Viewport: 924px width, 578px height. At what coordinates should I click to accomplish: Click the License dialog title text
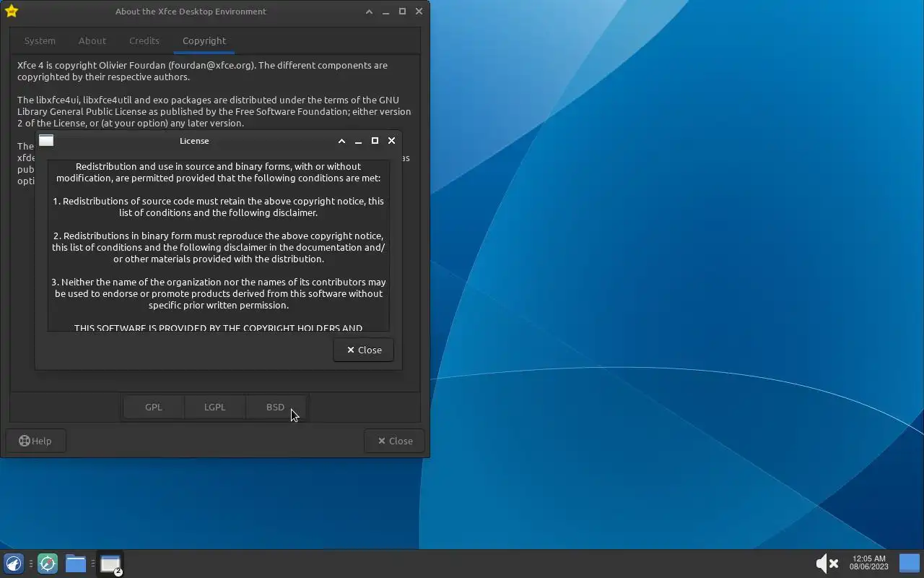click(194, 141)
